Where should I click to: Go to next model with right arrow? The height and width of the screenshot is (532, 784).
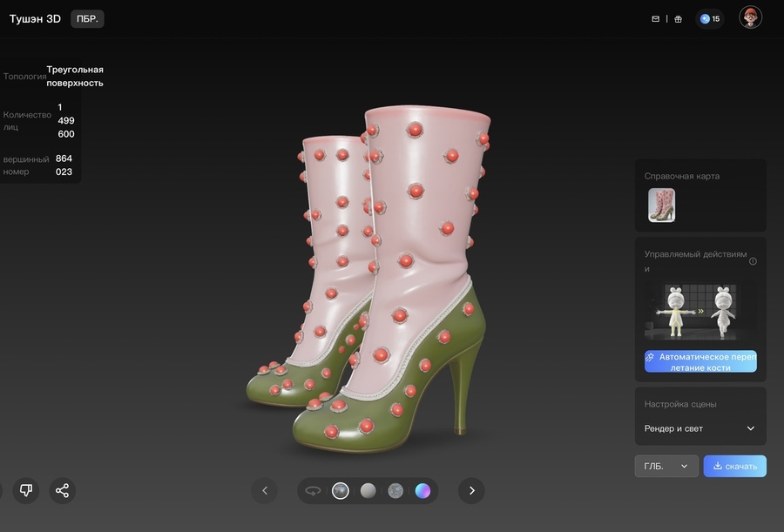(x=471, y=490)
